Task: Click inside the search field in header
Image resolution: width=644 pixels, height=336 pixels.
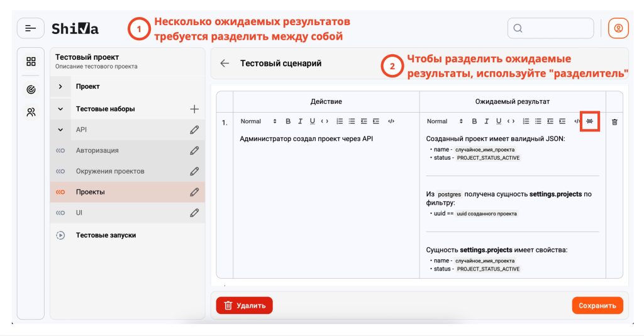Action: [550, 28]
